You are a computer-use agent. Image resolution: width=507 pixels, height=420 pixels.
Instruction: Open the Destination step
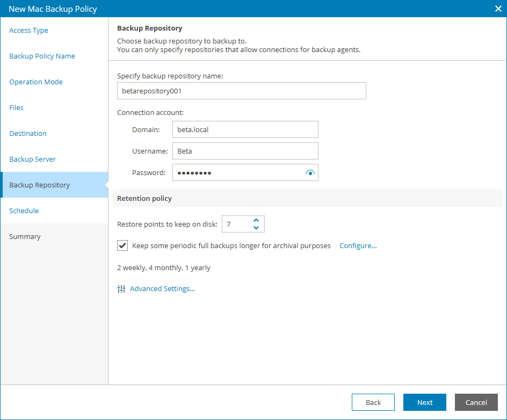(27, 133)
